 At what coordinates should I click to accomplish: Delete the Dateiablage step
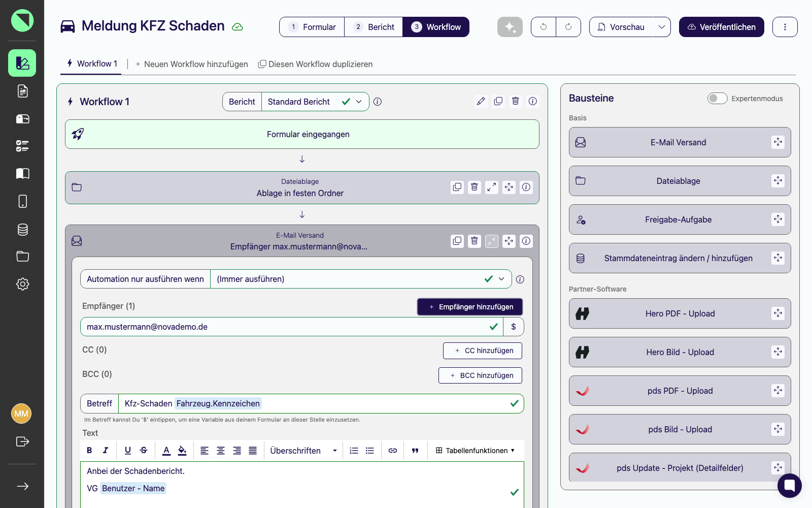click(475, 187)
